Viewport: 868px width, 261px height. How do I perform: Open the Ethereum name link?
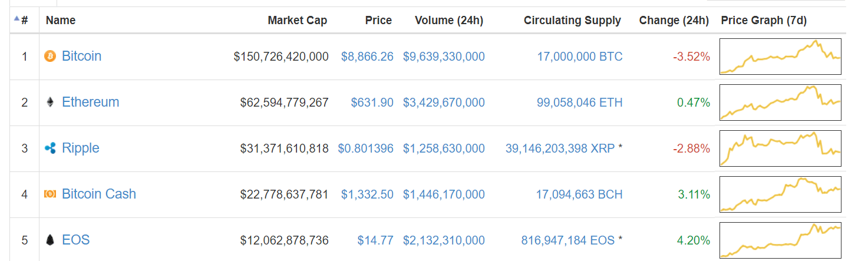(x=90, y=103)
